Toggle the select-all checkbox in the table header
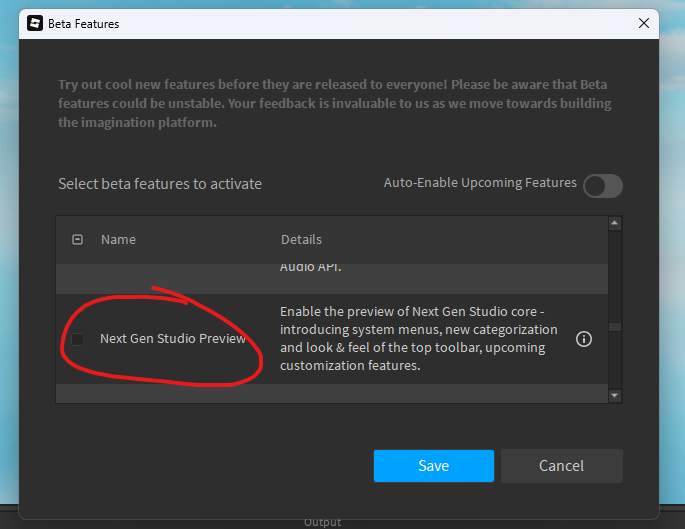Viewport: 685px width, 529px height. 77,239
